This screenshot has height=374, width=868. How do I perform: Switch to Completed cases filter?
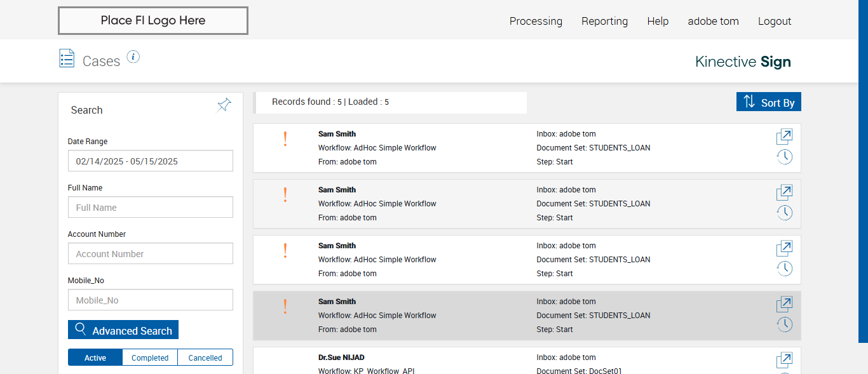point(150,357)
